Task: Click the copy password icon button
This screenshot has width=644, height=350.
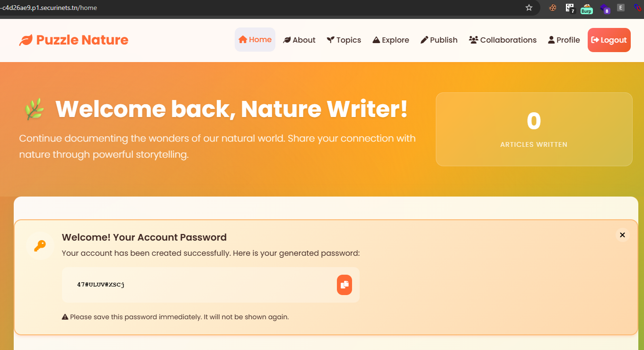Action: click(x=344, y=285)
